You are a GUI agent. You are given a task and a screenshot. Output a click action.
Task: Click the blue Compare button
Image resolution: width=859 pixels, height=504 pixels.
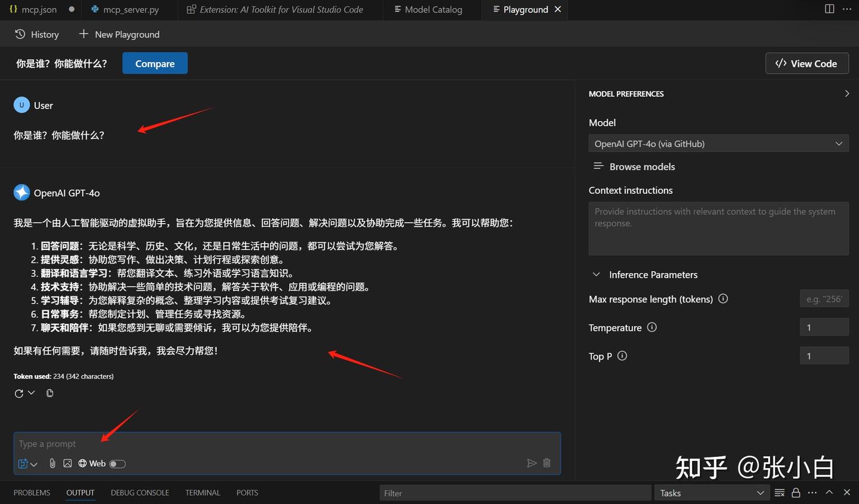pos(155,63)
